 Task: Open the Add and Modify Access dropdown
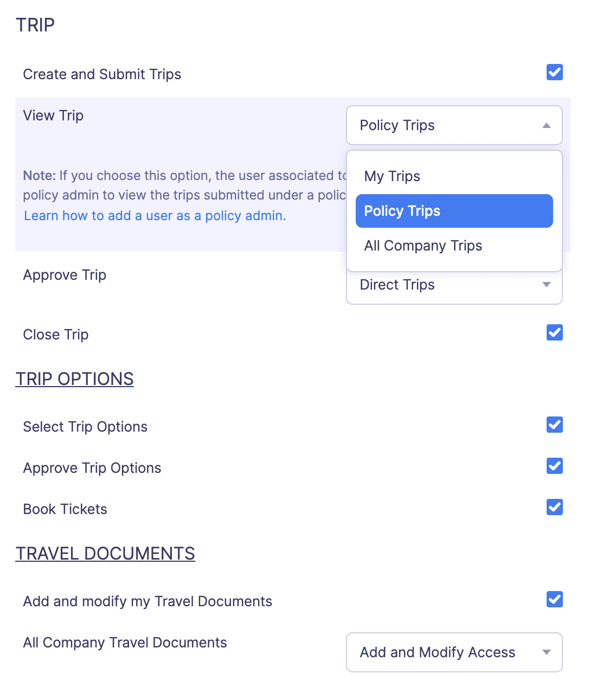(454, 652)
